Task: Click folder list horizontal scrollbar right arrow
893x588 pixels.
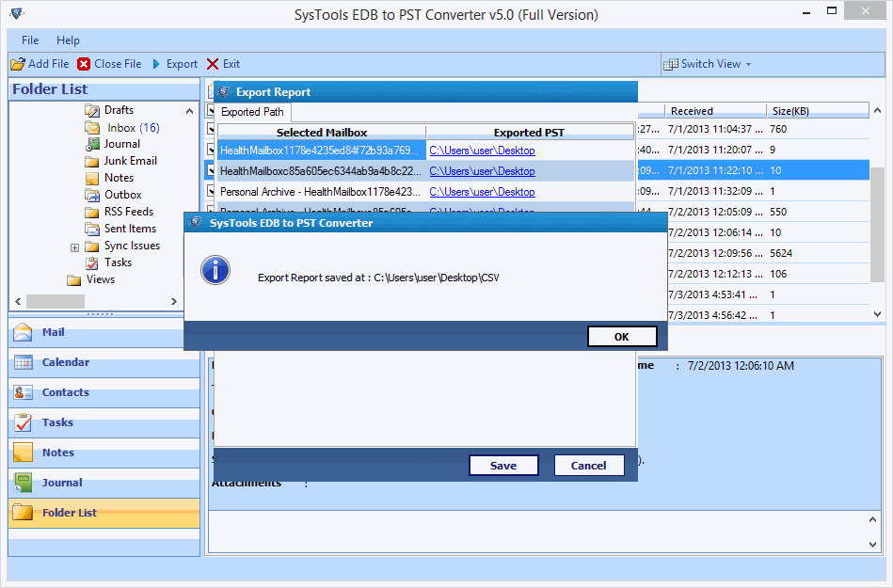Action: coord(174,302)
